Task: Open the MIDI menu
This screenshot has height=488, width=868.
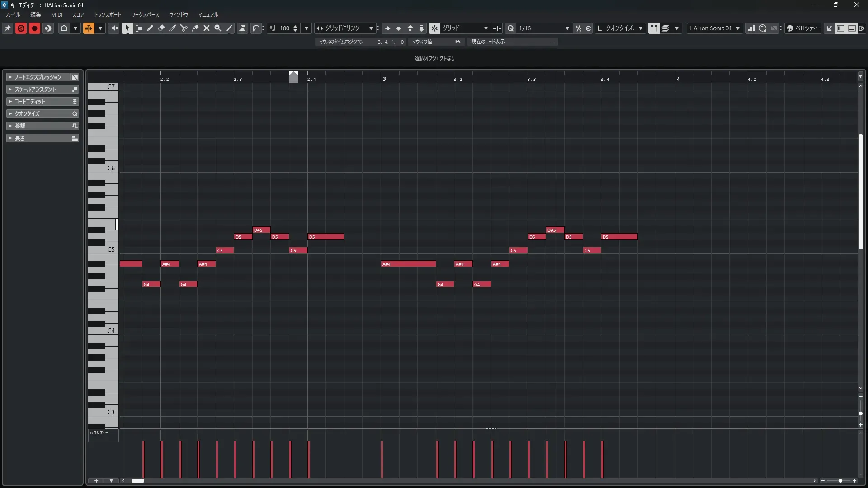Action: [x=57, y=15]
